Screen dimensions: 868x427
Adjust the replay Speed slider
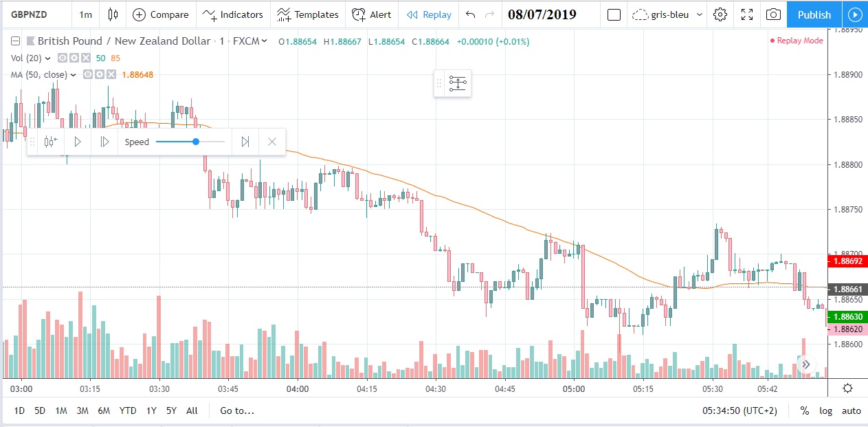(x=196, y=142)
